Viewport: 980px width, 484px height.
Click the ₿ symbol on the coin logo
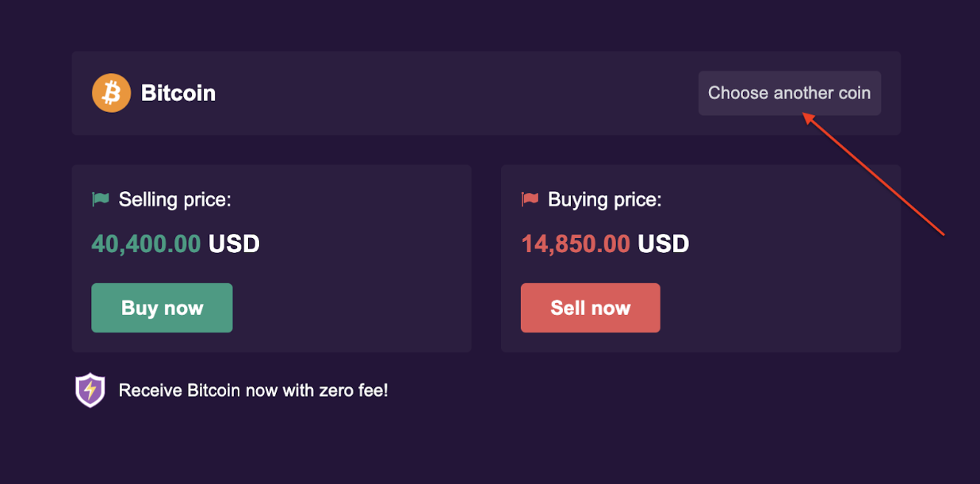(x=111, y=93)
